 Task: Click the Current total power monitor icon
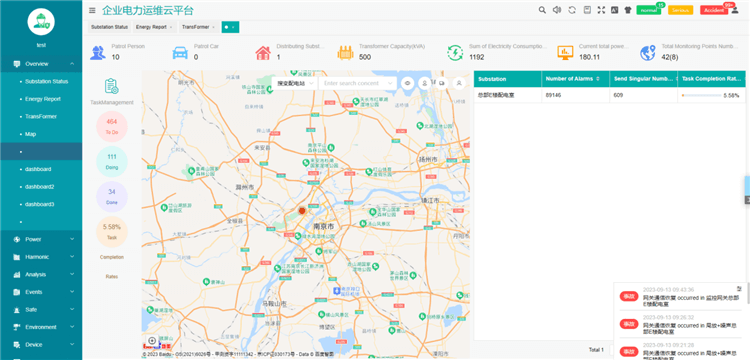(565, 52)
